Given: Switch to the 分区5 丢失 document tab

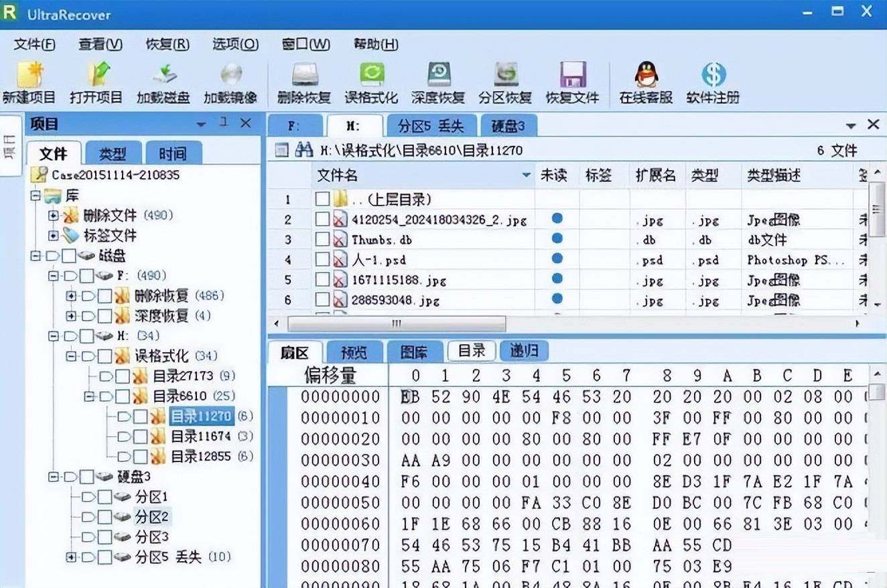Looking at the screenshot, I should [x=431, y=126].
